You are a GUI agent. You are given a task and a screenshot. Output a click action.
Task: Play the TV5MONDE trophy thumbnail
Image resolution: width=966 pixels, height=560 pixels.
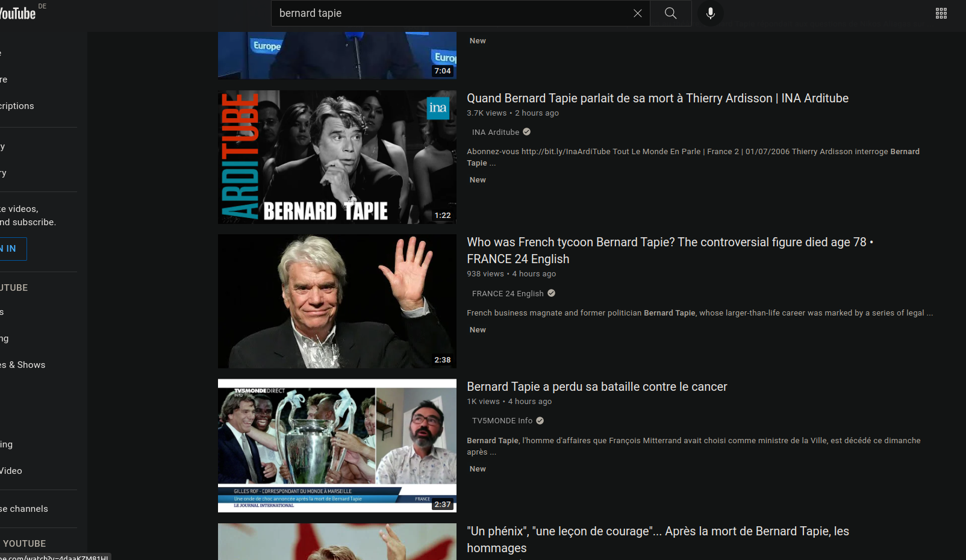[x=337, y=446]
